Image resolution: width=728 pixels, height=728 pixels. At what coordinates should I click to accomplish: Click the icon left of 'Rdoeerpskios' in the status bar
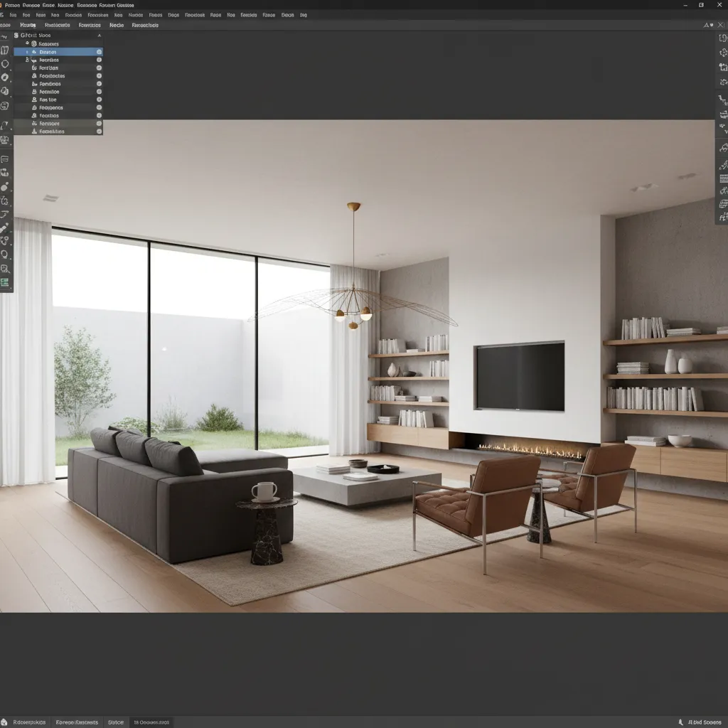[x=4, y=722]
